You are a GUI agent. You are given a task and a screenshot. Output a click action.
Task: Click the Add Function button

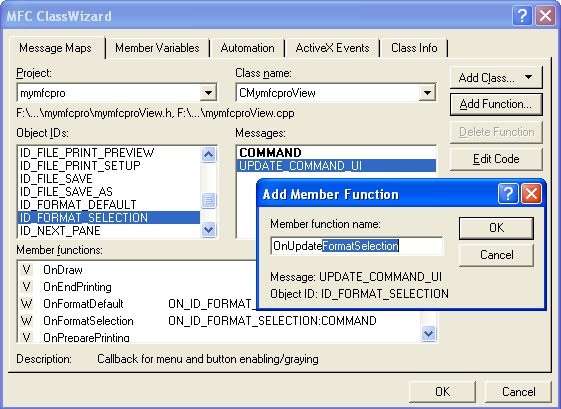click(x=496, y=104)
